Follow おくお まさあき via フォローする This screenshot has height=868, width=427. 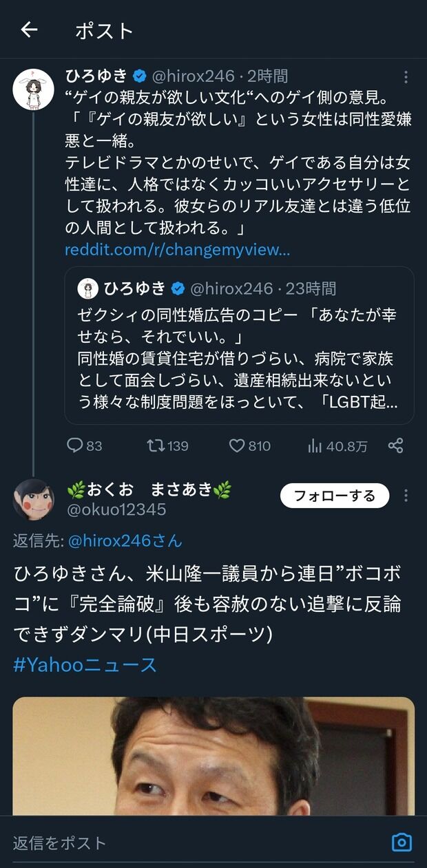pyautogui.click(x=335, y=496)
